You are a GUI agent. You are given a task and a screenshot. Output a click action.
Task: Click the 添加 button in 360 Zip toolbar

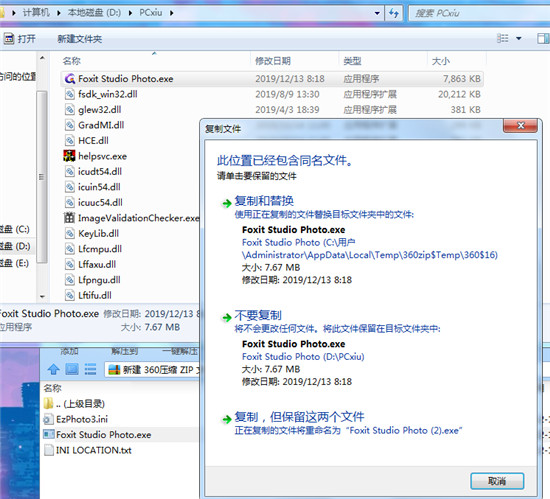(x=69, y=351)
